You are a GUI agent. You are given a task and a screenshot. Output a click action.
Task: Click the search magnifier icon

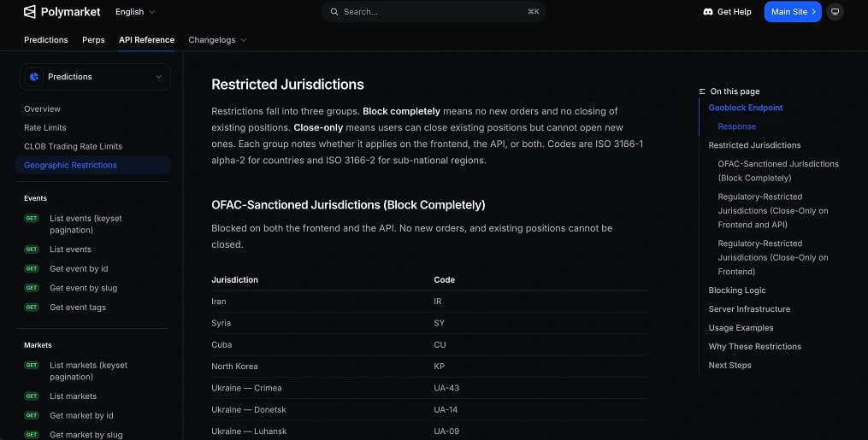click(334, 12)
